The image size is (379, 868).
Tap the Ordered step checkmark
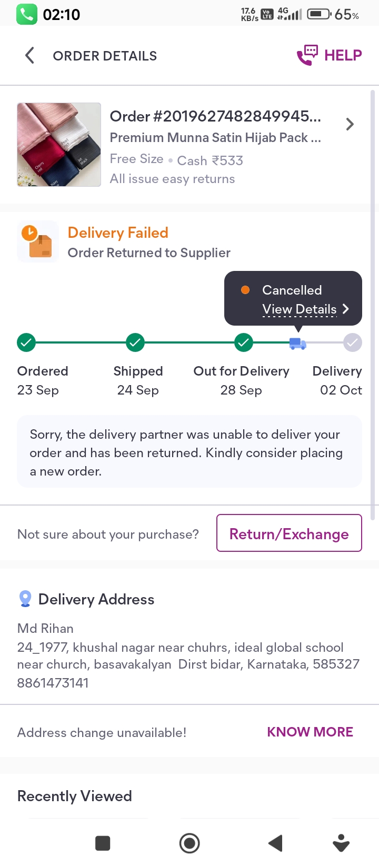click(26, 342)
